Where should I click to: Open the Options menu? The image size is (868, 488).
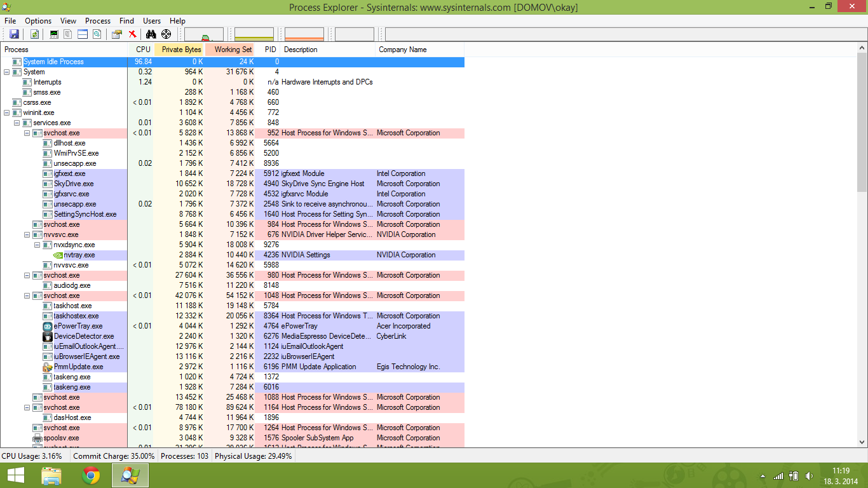[x=38, y=21]
